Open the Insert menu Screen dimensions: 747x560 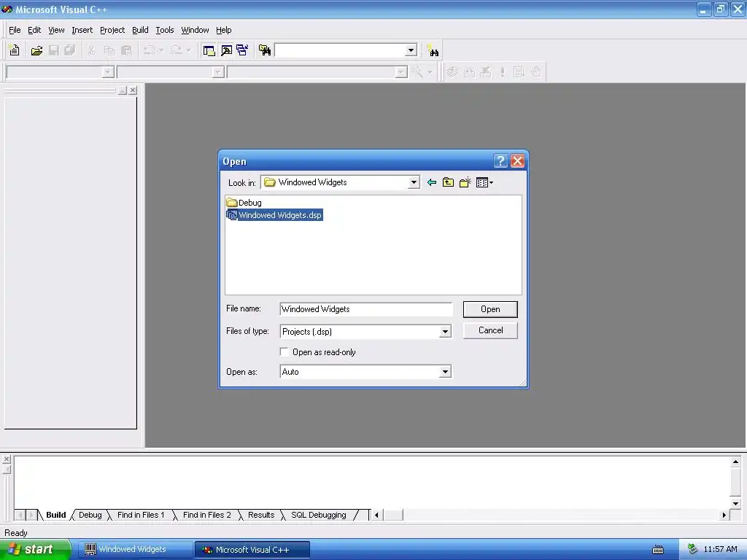82,30
